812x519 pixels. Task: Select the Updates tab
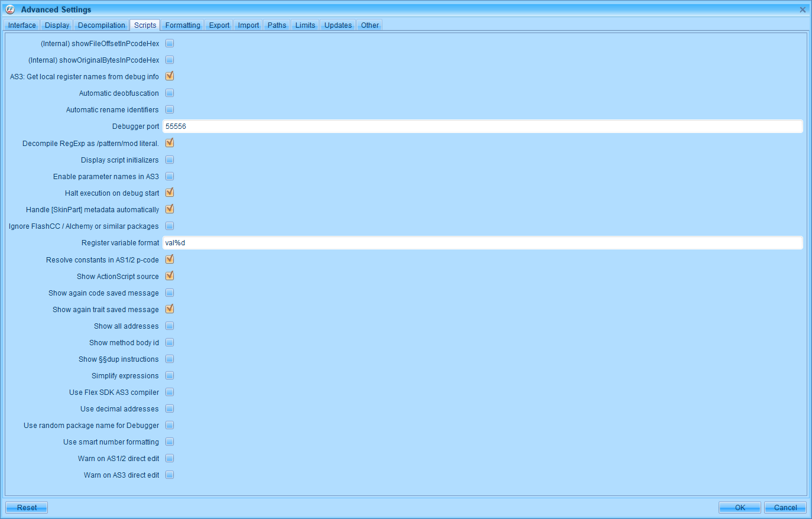(x=337, y=25)
